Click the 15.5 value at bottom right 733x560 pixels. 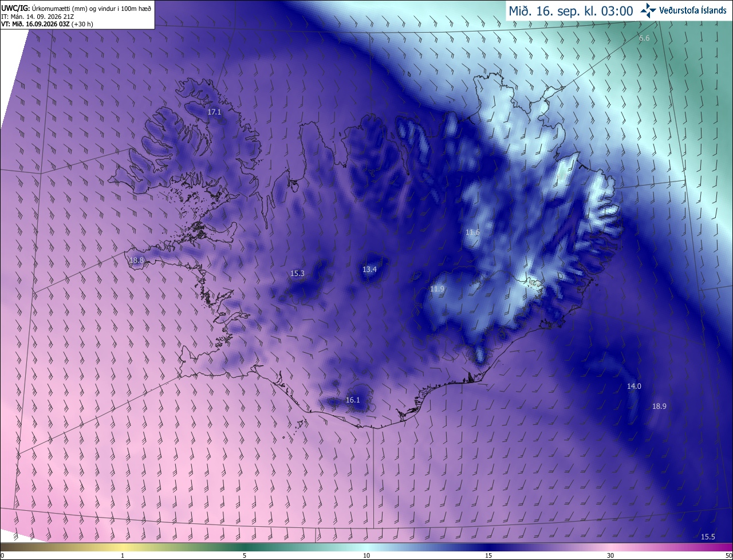pos(708,537)
